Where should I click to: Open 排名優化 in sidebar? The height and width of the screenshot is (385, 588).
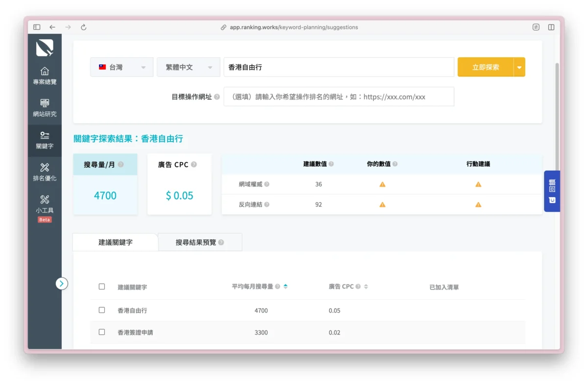click(x=45, y=172)
